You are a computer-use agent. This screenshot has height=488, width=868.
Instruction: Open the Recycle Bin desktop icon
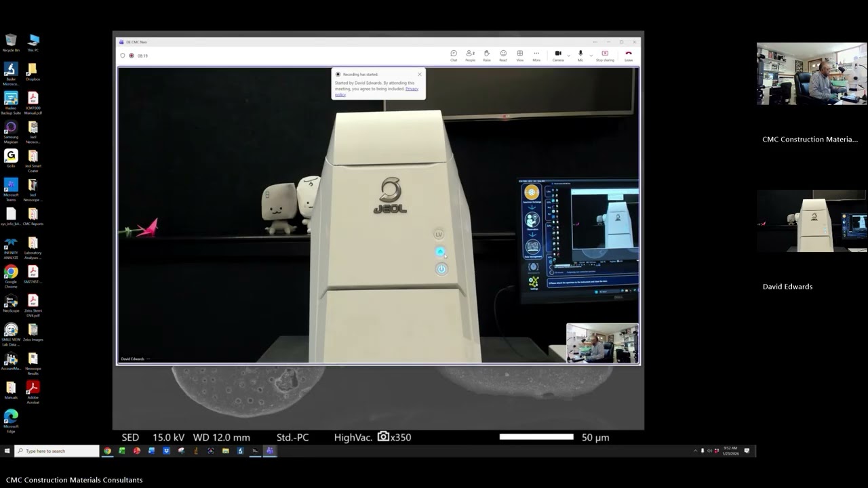tap(11, 43)
